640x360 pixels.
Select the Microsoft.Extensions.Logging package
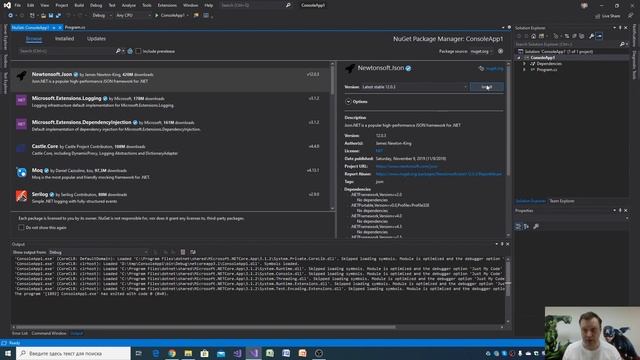click(171, 102)
